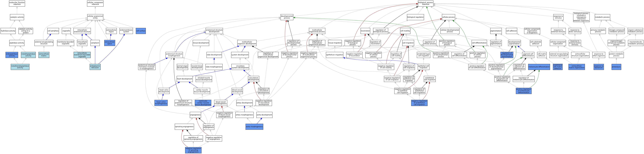Screen dimensions: 644x154
Task: Select the extracellular matrix organization node
Action: pyautogui.click(x=577, y=67)
